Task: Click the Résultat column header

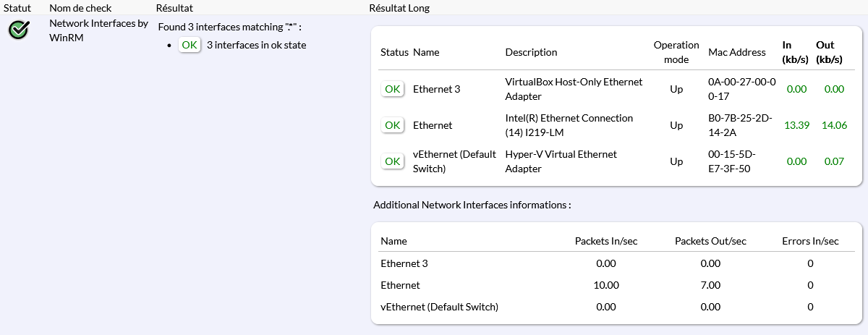Action: click(x=174, y=8)
